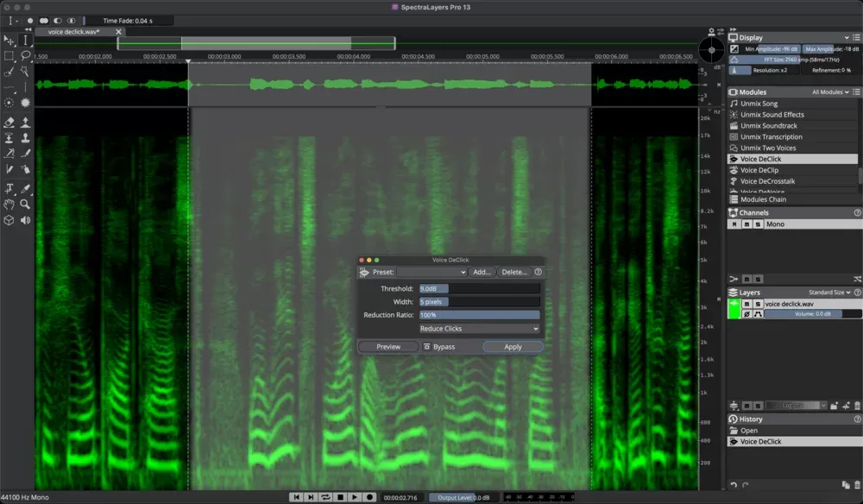
Task: Click the Undo arrow in History
Action: [x=734, y=485]
